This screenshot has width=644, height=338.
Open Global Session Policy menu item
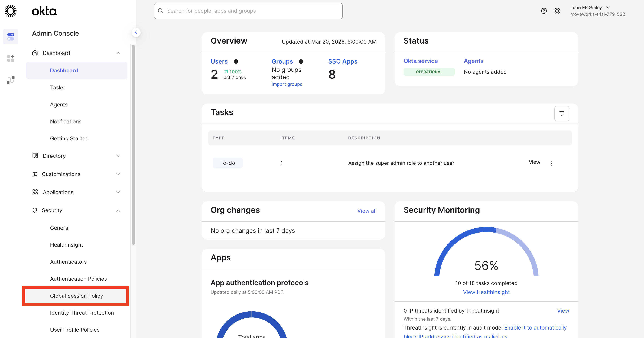[76, 296]
